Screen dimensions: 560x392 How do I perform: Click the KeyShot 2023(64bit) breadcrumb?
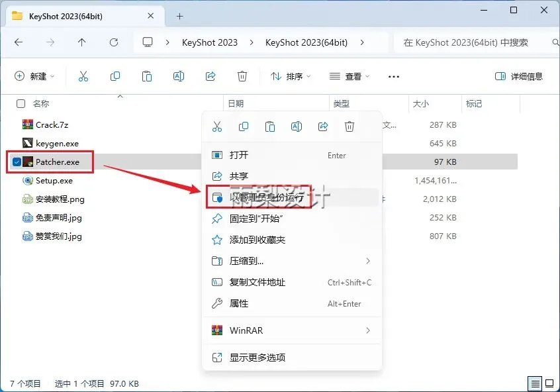point(306,42)
